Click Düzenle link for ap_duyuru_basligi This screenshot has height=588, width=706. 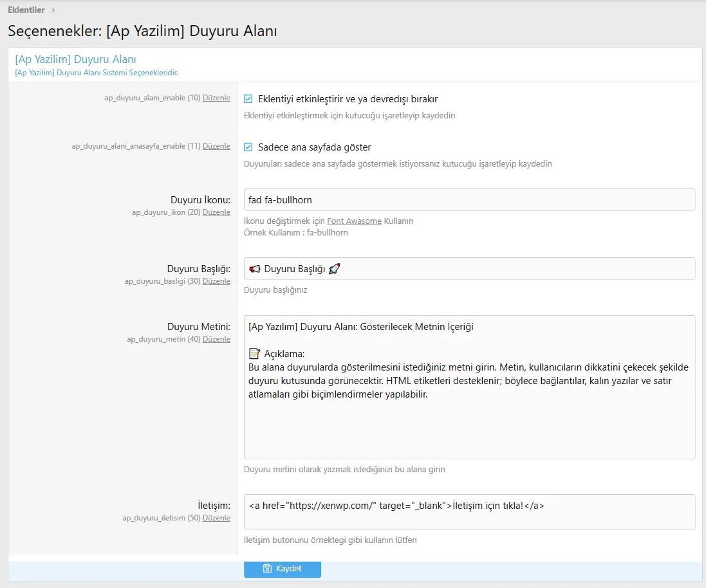pos(216,281)
